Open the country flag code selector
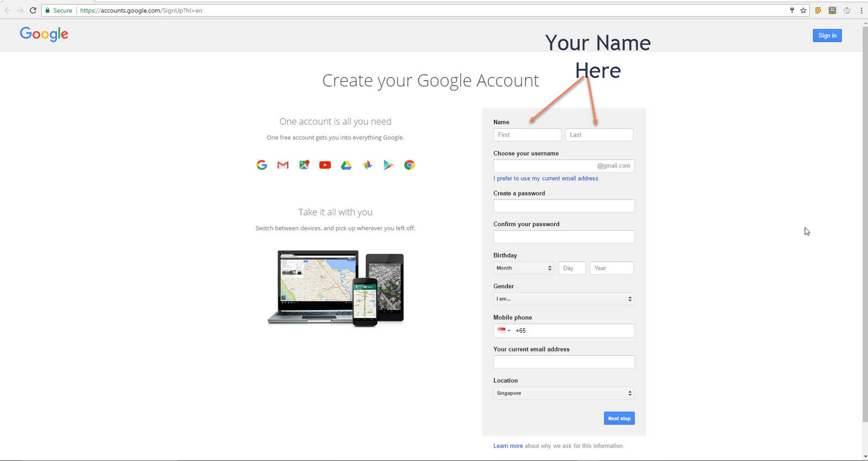Viewport: 868px width, 461px height. [x=504, y=330]
